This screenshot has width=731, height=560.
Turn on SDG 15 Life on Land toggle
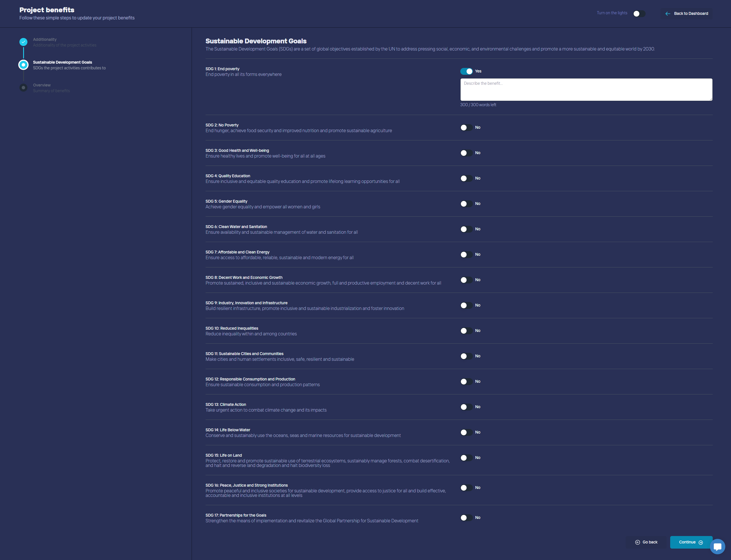(466, 458)
